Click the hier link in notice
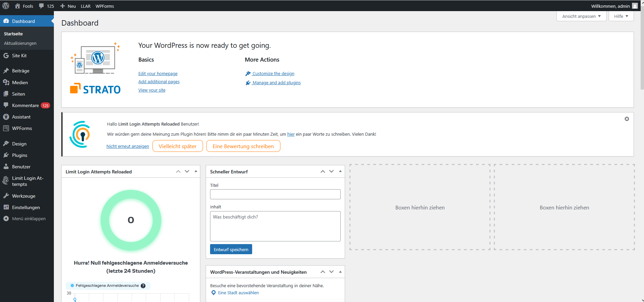Image resolution: width=644 pixels, height=302 pixels. tap(291, 134)
